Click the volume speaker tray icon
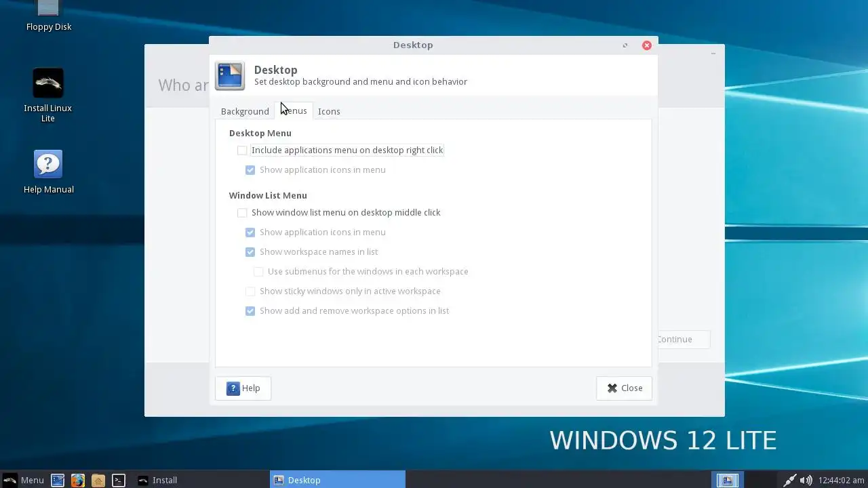 pos(806,480)
